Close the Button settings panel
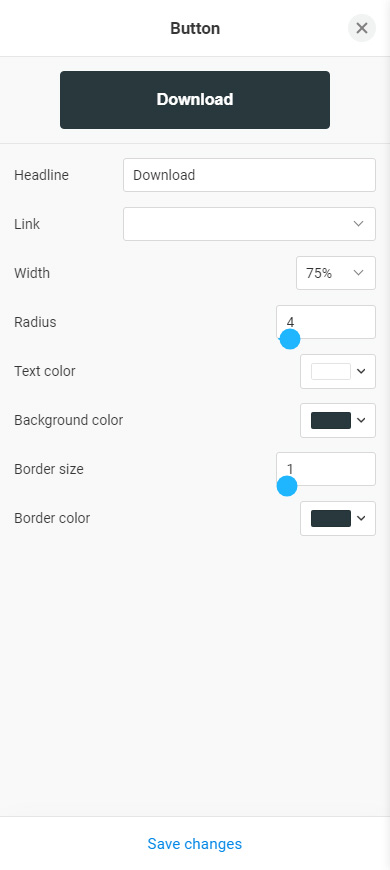Screen dimensions: 390x870 pos(362,28)
